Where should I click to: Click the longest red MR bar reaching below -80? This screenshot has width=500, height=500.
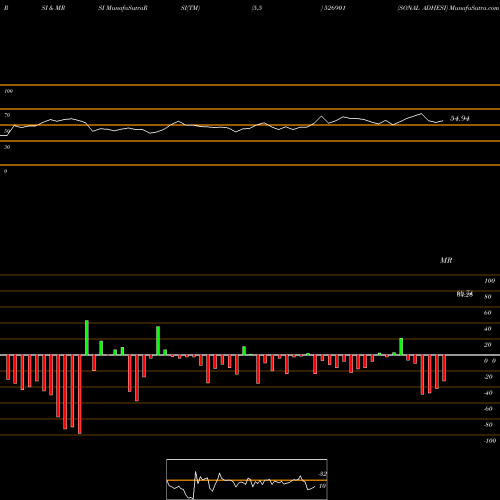click(79, 394)
